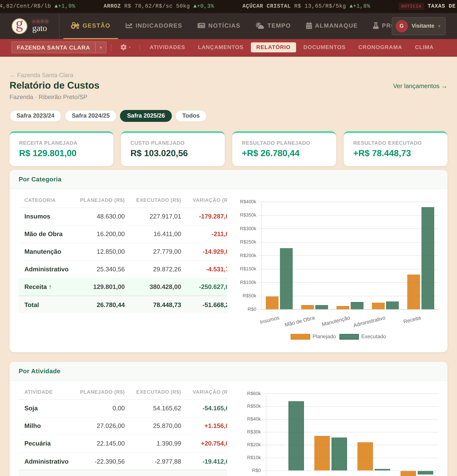Open the farm settings gear icon
The image size is (457, 476).
[124, 47]
